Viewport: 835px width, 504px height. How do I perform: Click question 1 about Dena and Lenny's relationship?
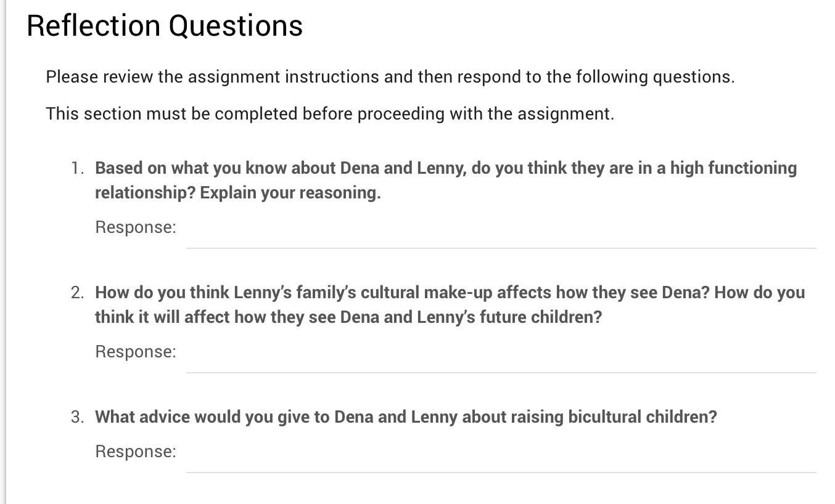(x=444, y=180)
